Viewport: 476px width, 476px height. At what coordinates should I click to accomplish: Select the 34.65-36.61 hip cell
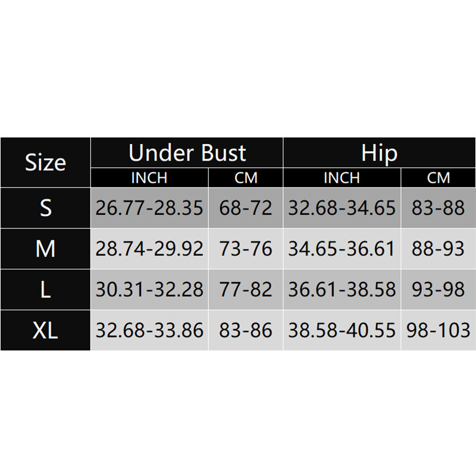tap(342, 249)
